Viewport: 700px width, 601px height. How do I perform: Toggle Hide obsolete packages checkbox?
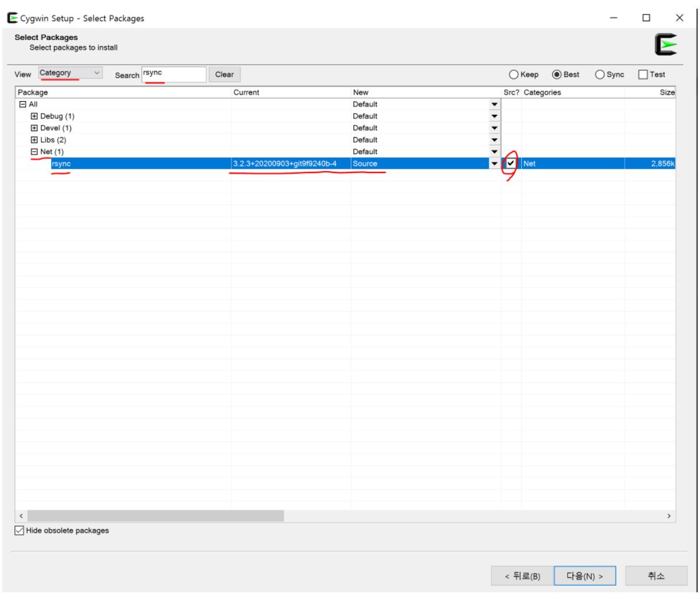coord(19,531)
